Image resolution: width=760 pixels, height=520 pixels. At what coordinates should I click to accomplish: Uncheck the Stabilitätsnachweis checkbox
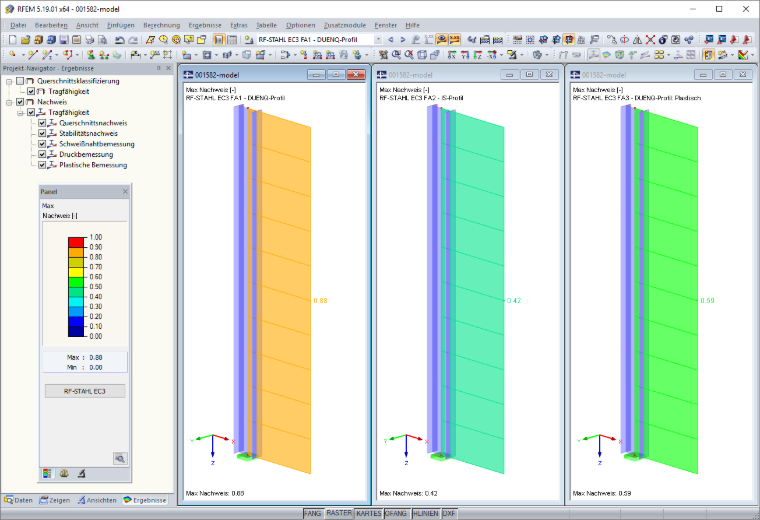(x=42, y=133)
